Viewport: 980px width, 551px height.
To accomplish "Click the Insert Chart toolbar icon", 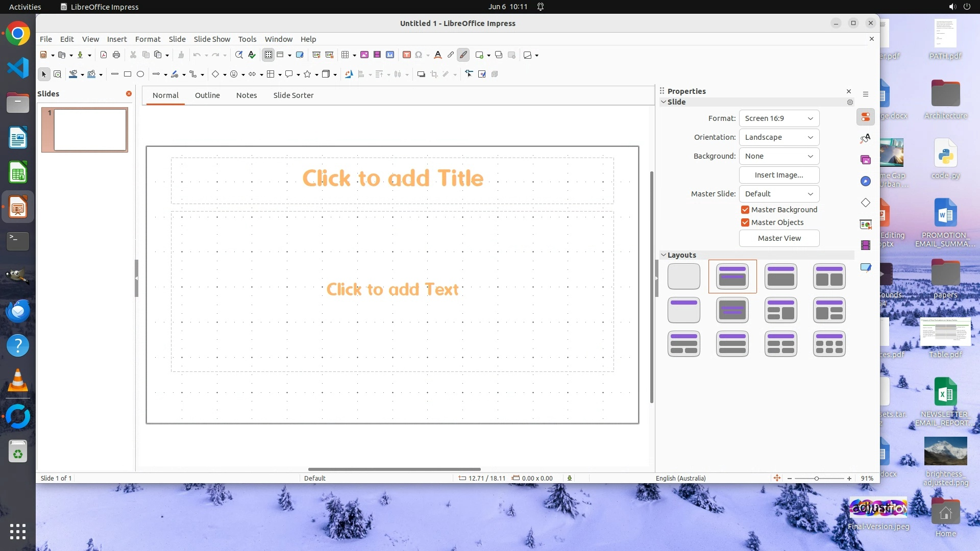I will click(390, 55).
